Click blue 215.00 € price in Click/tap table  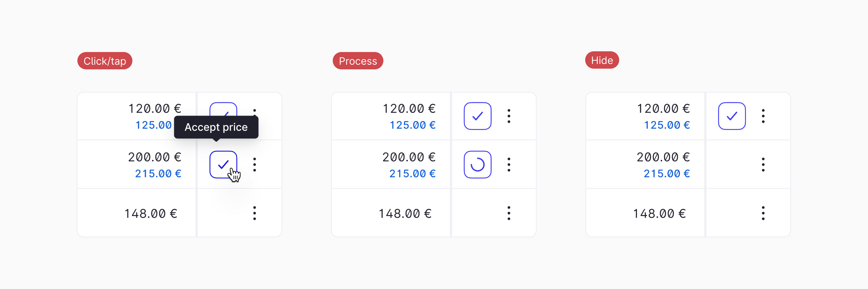(x=158, y=174)
